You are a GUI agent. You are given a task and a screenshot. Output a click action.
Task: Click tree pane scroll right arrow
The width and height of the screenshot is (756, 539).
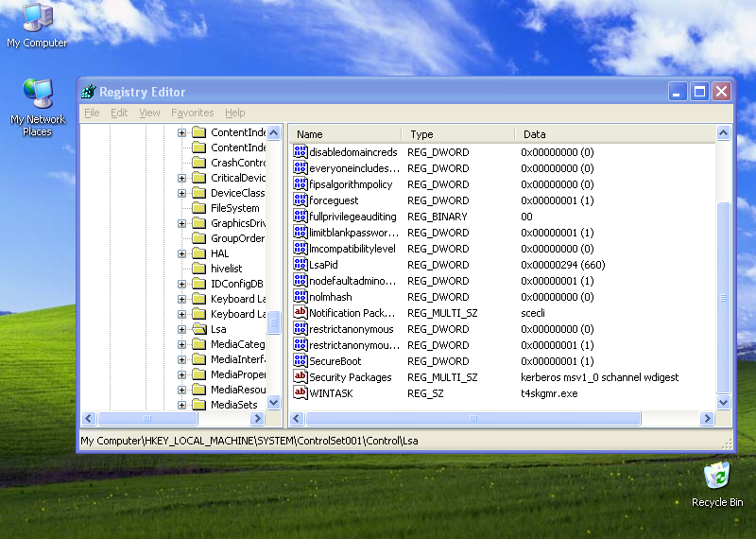[x=257, y=418]
